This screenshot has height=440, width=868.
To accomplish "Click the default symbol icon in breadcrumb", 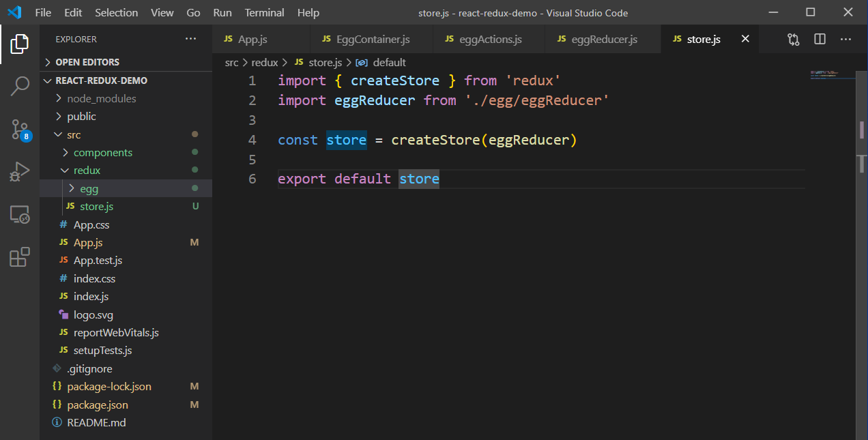I will pos(361,62).
